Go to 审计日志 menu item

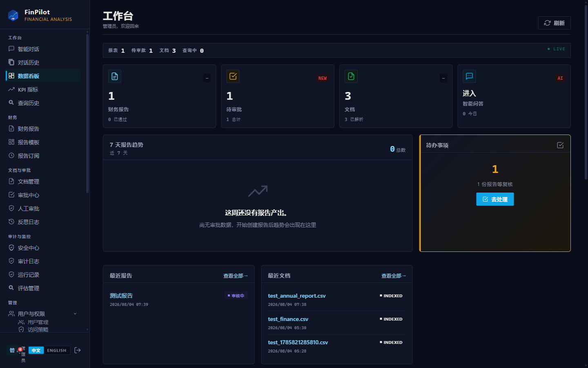pyautogui.click(x=43, y=261)
